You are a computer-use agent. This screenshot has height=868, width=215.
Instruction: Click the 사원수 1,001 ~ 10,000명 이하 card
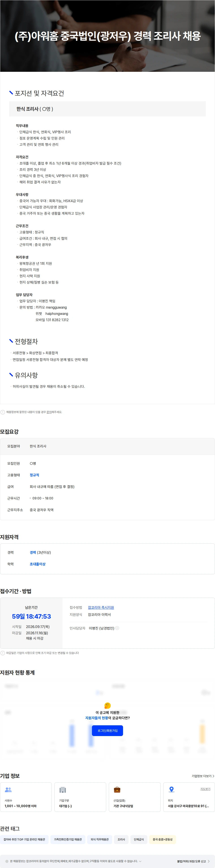coord(26,797)
